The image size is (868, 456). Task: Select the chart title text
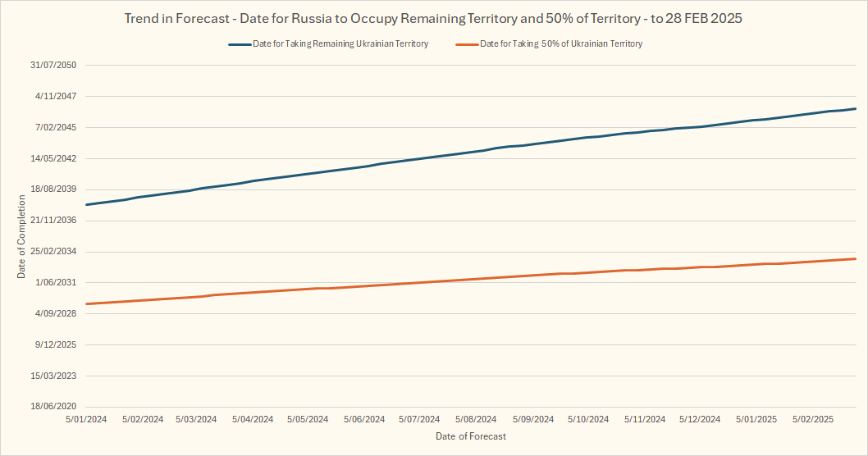tap(433, 18)
